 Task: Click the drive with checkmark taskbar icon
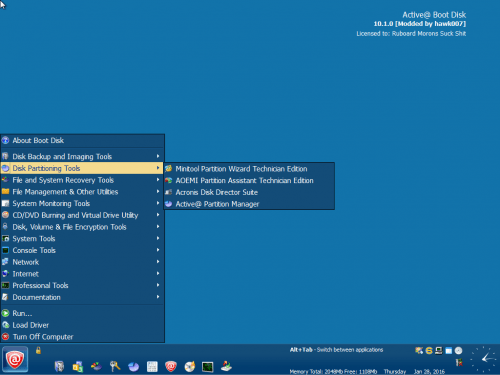click(227, 366)
